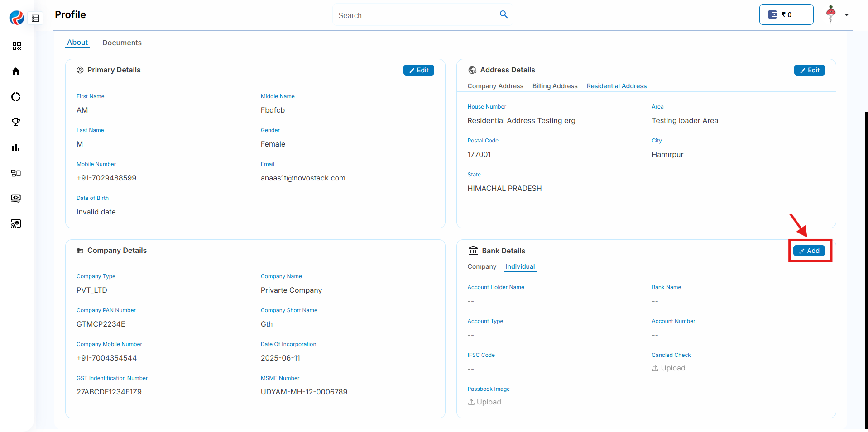Image resolution: width=868 pixels, height=432 pixels.
Task: Click the search magnifier icon
Action: tap(504, 14)
